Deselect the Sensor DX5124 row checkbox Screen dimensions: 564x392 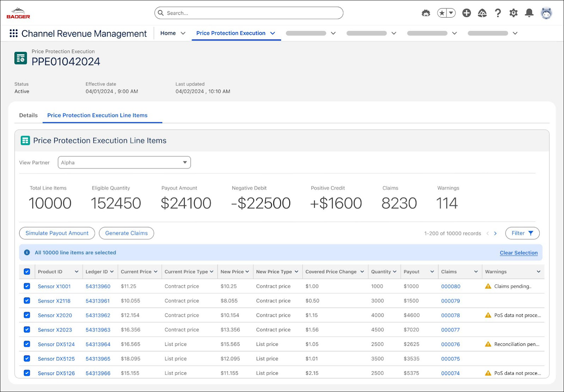(27, 344)
